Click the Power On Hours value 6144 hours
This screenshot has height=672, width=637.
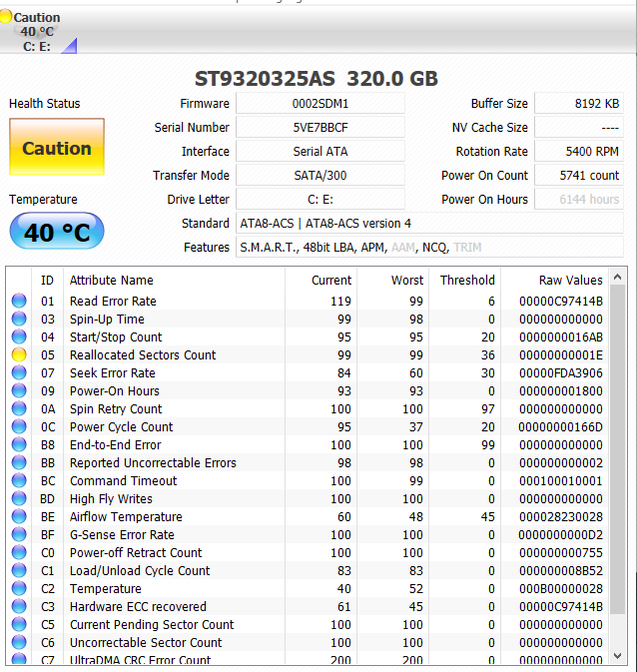point(579,200)
